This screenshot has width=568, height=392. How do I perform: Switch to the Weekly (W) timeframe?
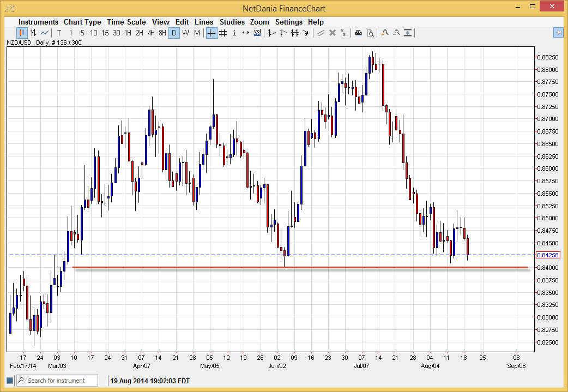[x=185, y=33]
